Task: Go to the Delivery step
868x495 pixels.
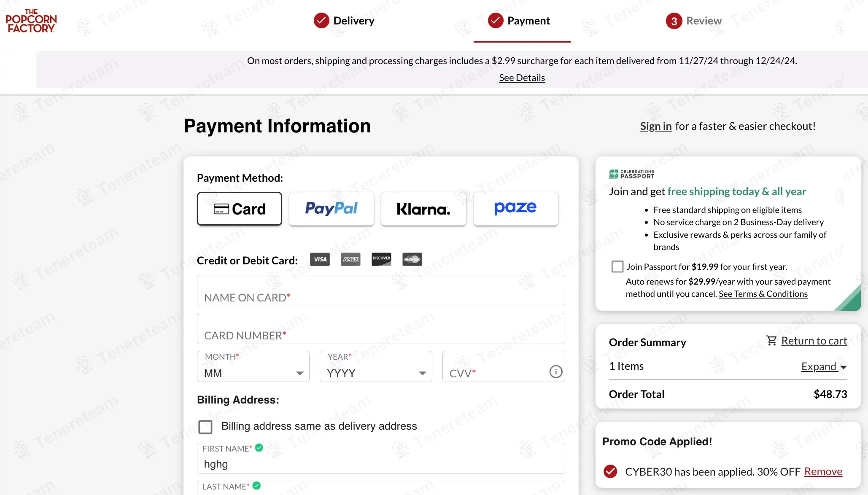Action: point(344,21)
